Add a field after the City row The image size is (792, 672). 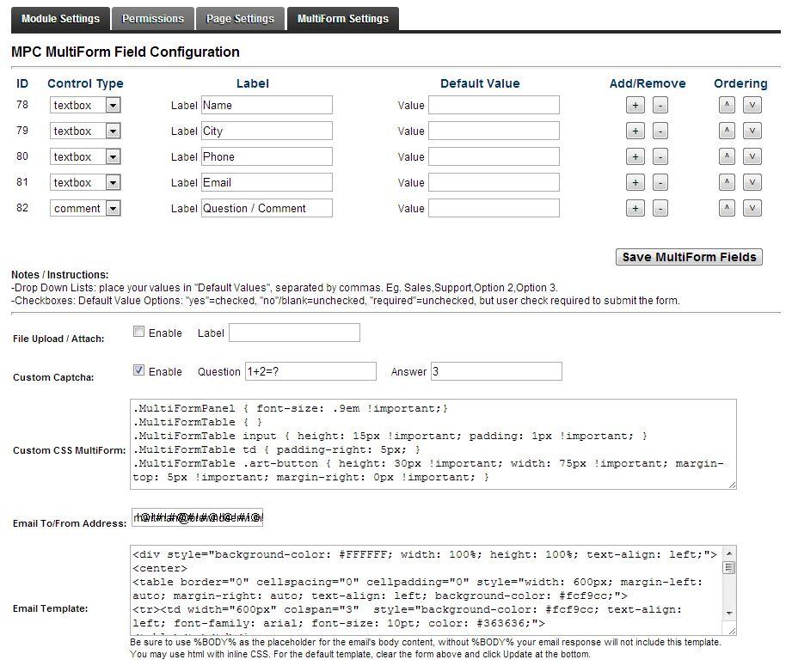click(x=635, y=131)
